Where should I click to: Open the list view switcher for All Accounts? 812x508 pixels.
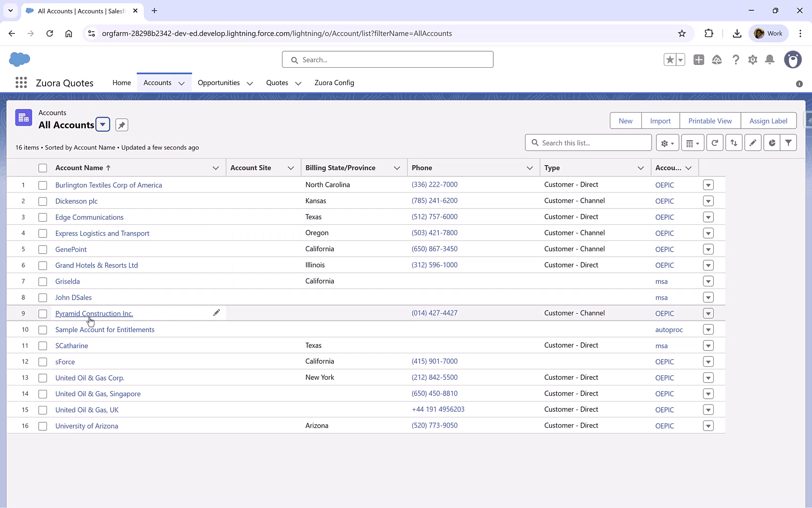[x=103, y=125]
